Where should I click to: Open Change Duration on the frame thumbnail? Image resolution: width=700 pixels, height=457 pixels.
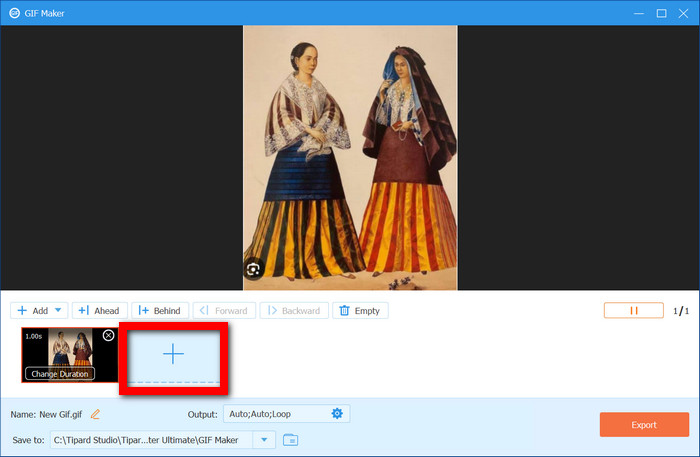[60, 374]
